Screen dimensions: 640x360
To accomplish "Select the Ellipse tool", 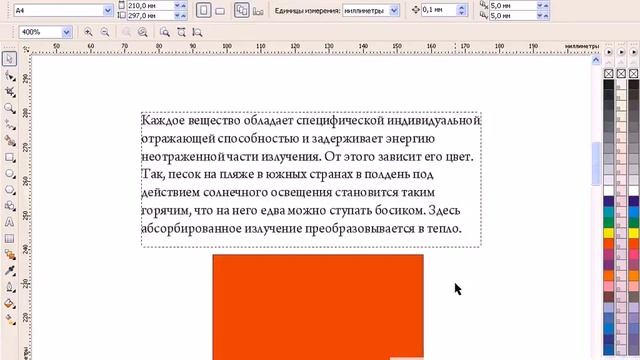I will pyautogui.click(x=9, y=173).
